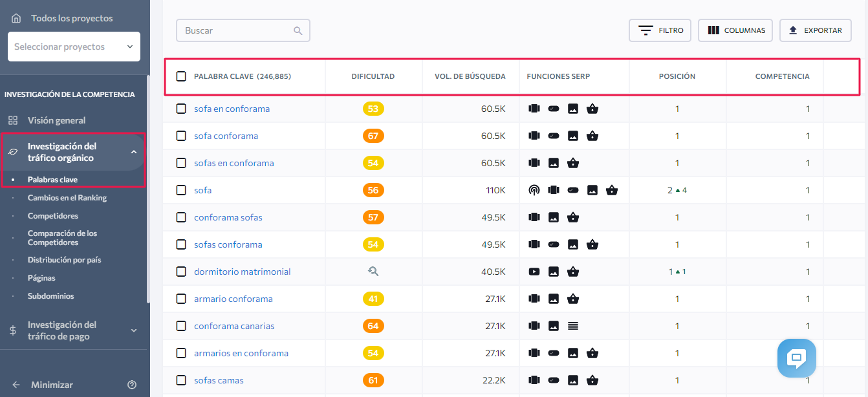Image resolution: width=868 pixels, height=397 pixels.
Task: Check the box for sofa en conforama
Action: click(x=181, y=109)
